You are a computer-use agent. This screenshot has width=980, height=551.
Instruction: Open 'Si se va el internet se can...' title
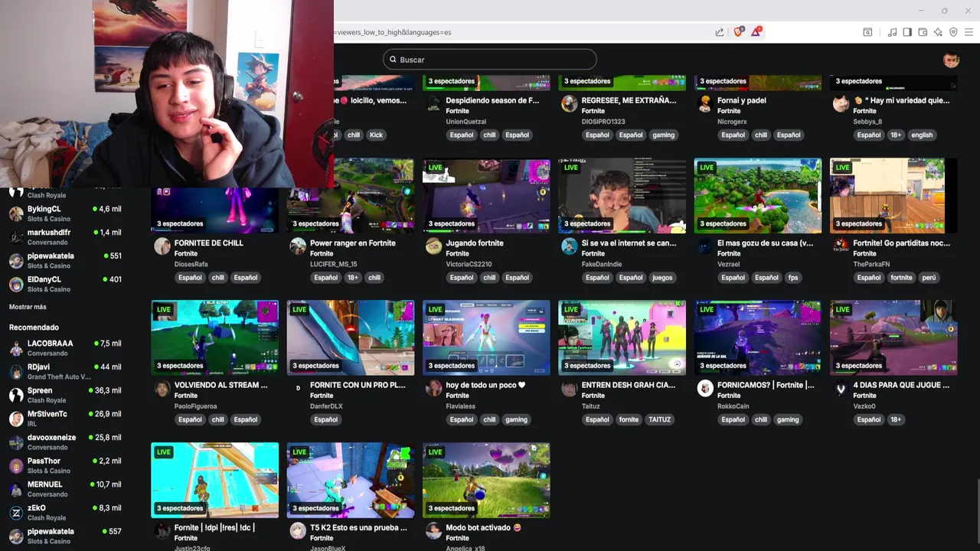click(x=629, y=243)
